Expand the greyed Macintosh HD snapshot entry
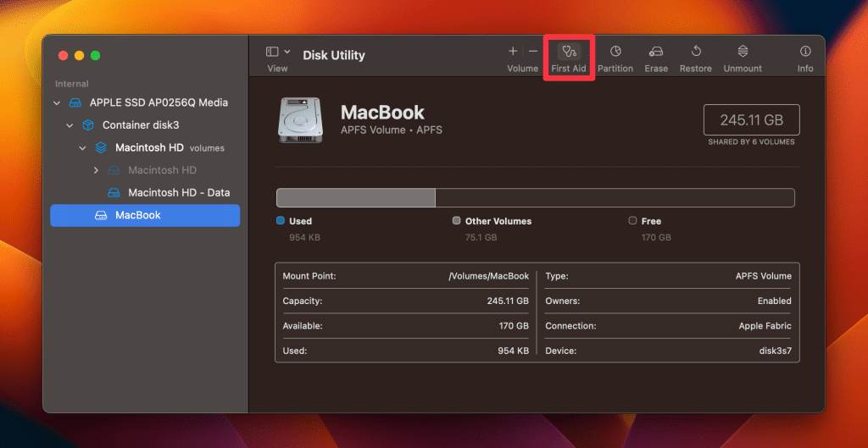 (x=96, y=170)
